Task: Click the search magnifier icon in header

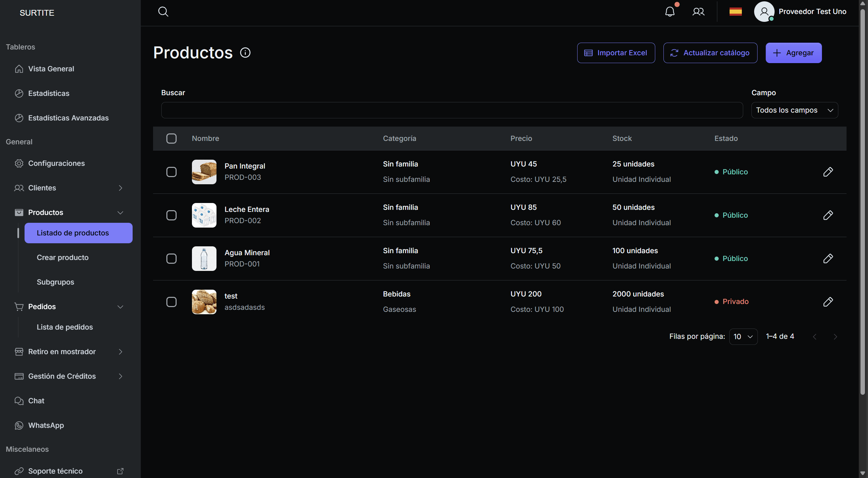Action: tap(163, 12)
